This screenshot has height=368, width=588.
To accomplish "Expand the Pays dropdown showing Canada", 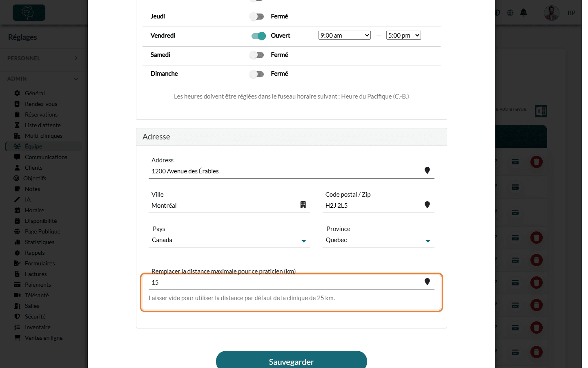I will 229,240.
